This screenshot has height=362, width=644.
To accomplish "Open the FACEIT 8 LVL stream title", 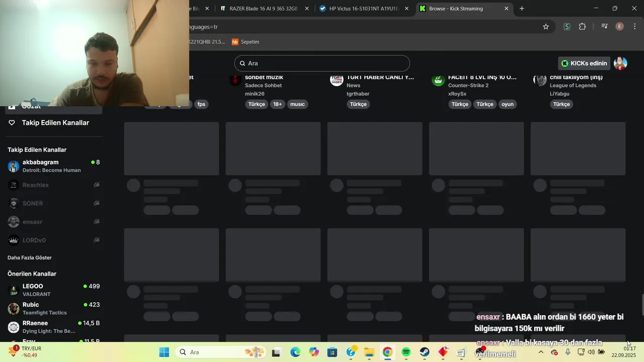I will tap(482, 77).
